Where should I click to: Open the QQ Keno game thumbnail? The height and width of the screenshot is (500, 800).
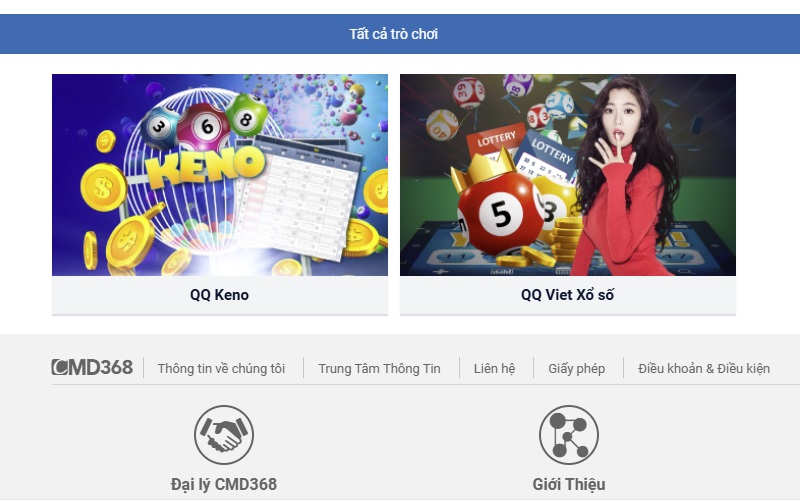tap(220, 175)
